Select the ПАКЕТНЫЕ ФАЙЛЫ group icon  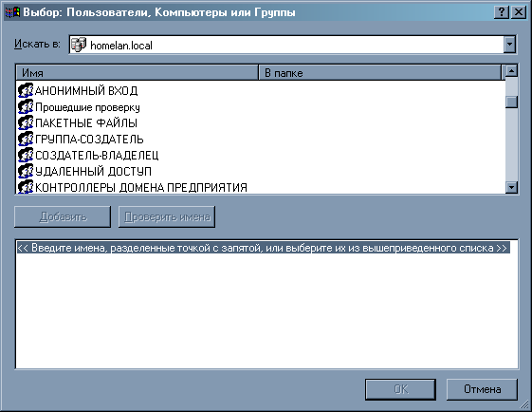tap(26, 122)
